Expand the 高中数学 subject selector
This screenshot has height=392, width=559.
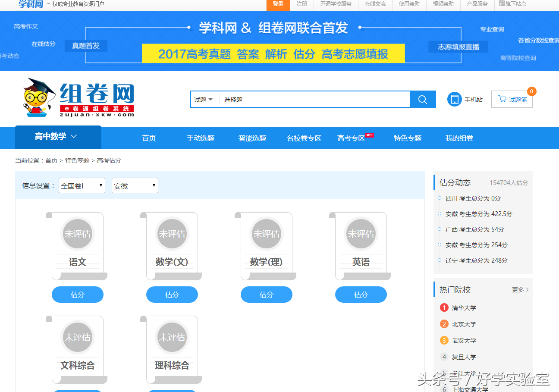coord(58,137)
